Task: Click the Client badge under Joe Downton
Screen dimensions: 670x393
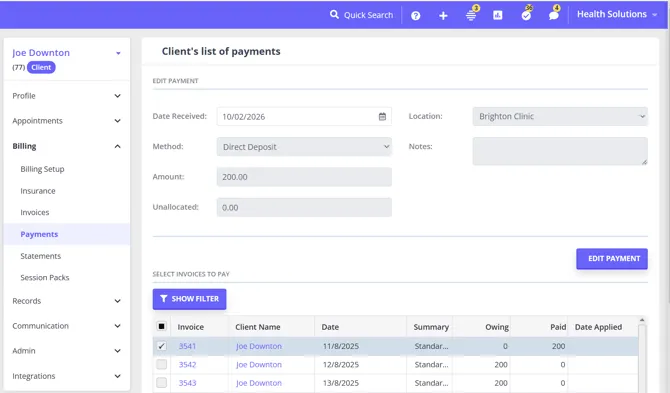Action: [x=41, y=67]
